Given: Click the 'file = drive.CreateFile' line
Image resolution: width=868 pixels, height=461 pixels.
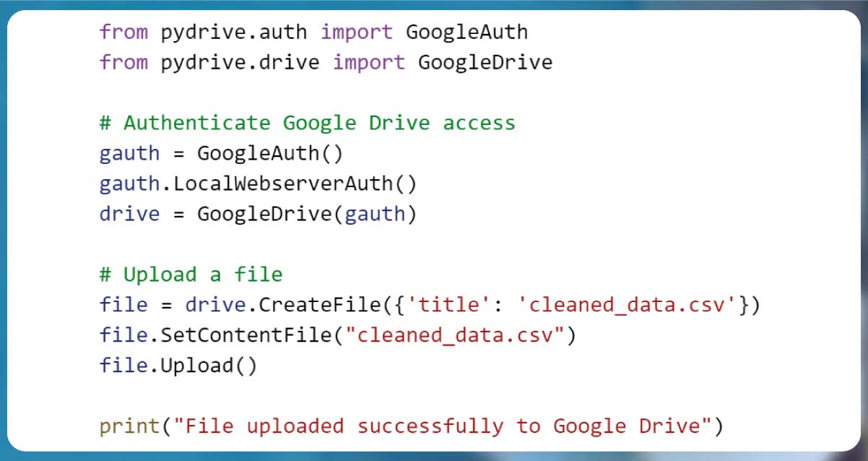Looking at the screenshot, I should [430, 305].
